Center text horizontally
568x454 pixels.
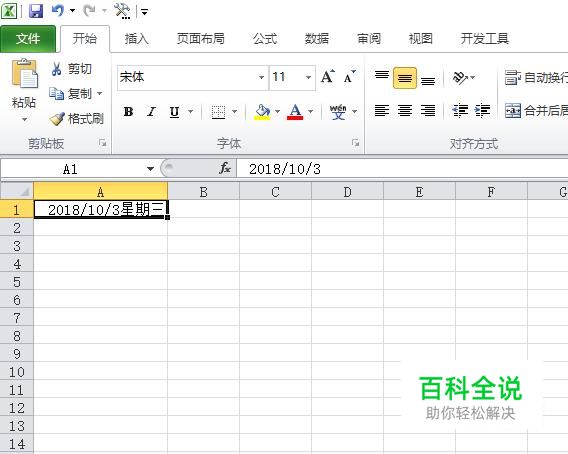coord(405,110)
